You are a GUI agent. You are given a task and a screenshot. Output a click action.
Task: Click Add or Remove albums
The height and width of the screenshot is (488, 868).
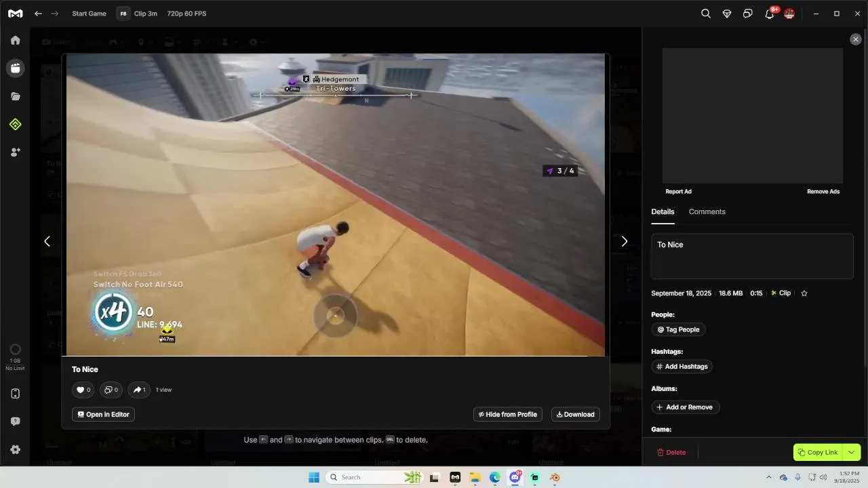685,407
